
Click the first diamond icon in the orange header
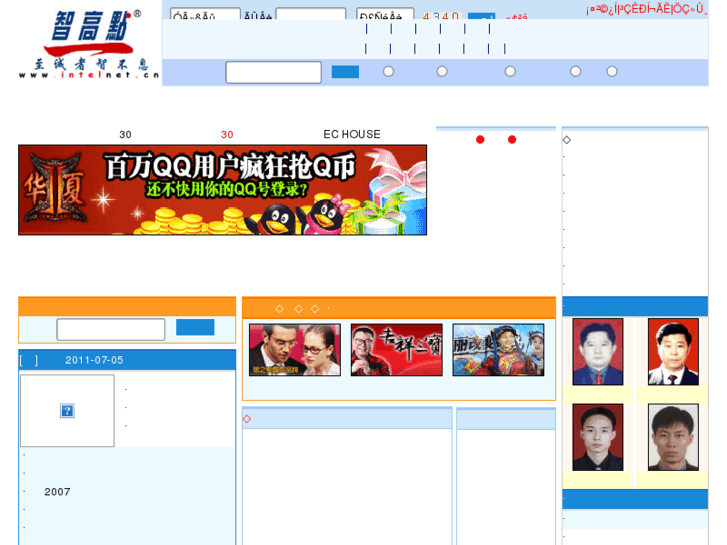click(280, 309)
